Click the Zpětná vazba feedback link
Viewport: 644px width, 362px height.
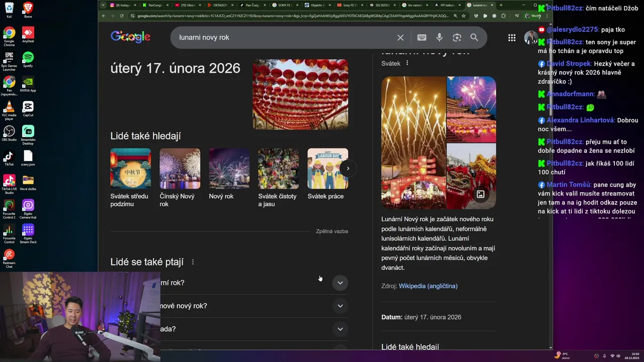point(332,231)
